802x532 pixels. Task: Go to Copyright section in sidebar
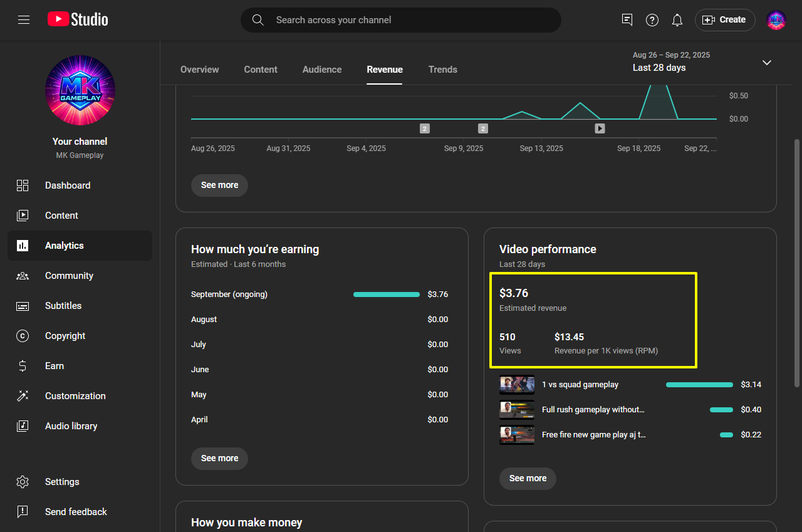[65, 336]
